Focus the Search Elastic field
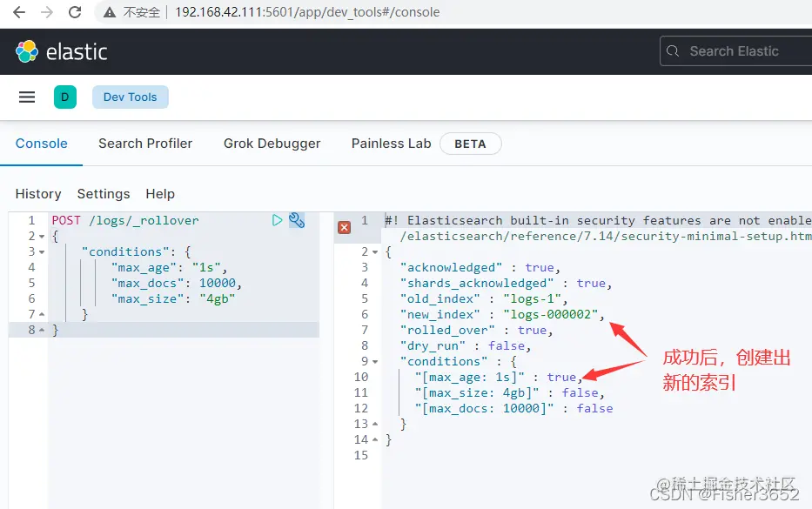812x509 pixels. coord(736,50)
